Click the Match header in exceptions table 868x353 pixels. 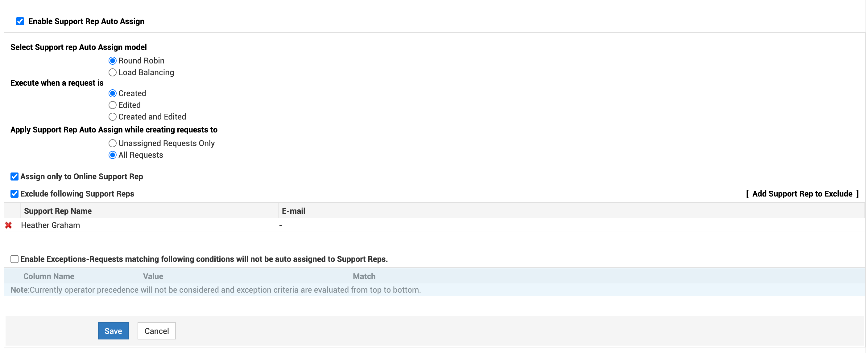pos(364,276)
